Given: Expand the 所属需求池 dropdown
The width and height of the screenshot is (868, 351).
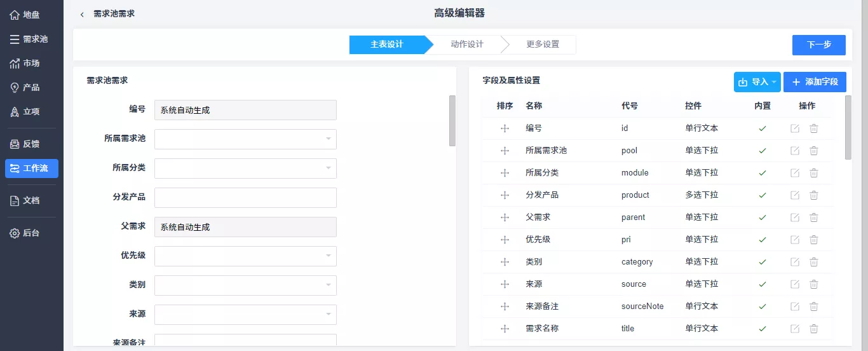Looking at the screenshot, I should [x=245, y=139].
